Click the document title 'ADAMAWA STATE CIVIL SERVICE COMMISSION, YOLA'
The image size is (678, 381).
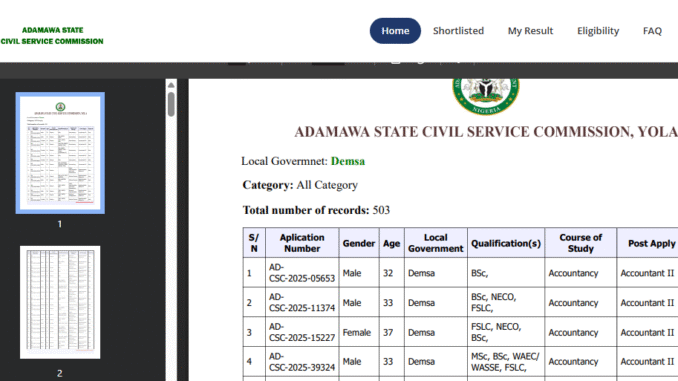[486, 132]
